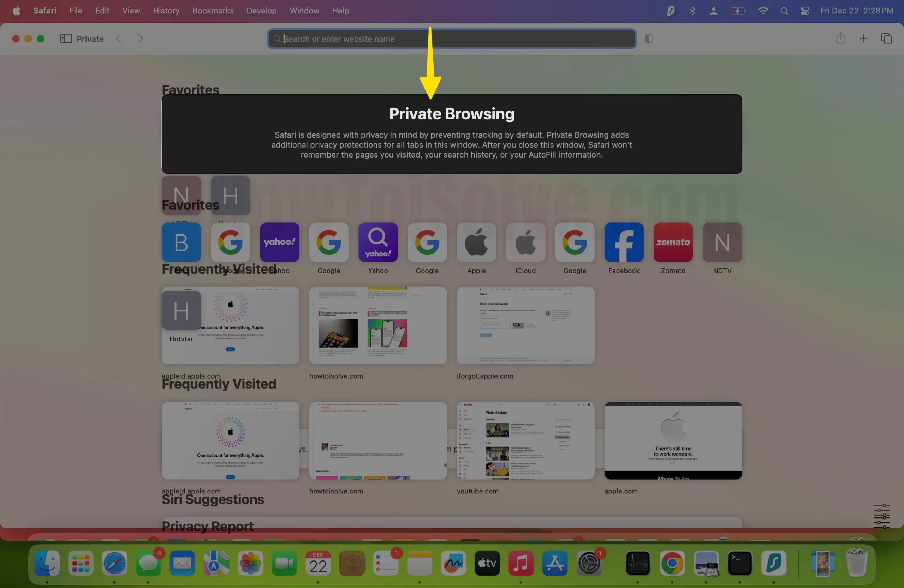Open the Window menu
The width and height of the screenshot is (904, 588).
[x=304, y=11]
